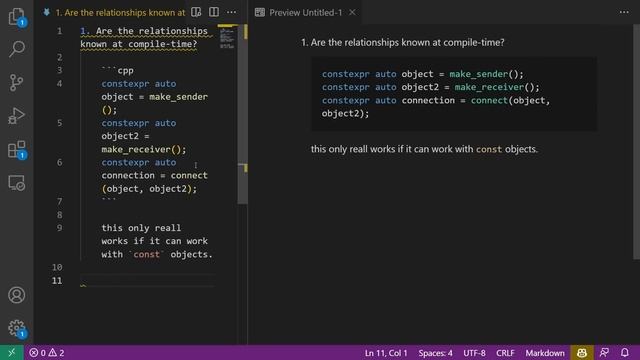
Task: Click line number 4 in gutter
Action: coord(60,84)
